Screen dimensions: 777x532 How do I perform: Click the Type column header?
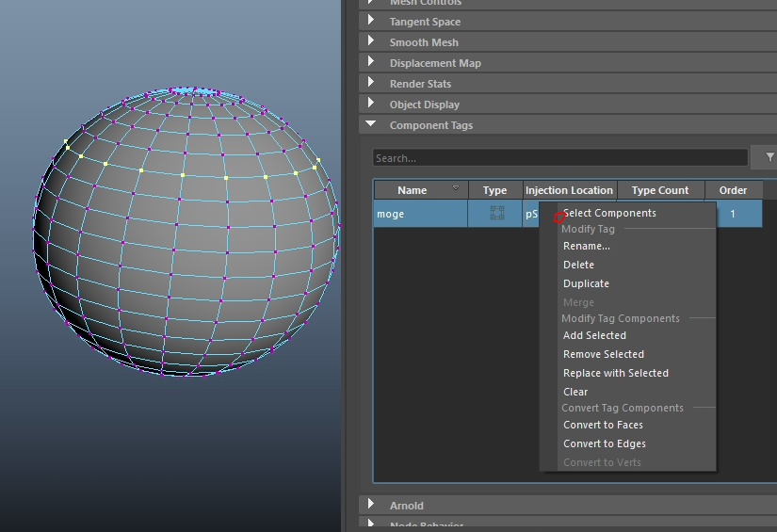click(x=495, y=190)
